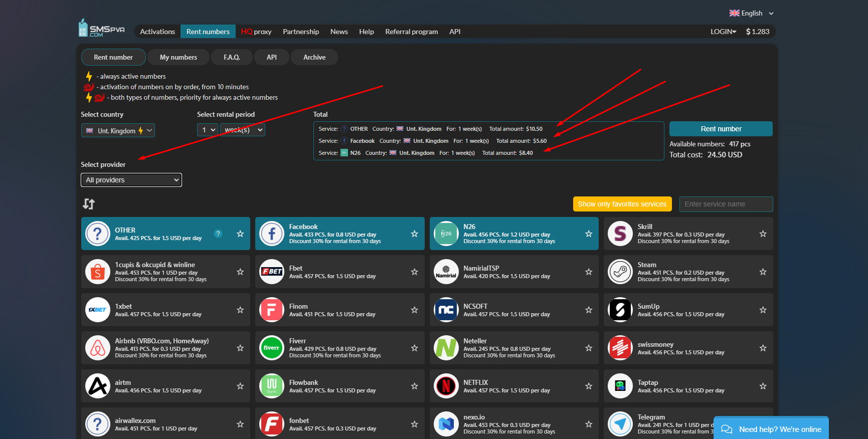Open the F.A.Q. tab
This screenshot has width=868, height=439.
(232, 57)
